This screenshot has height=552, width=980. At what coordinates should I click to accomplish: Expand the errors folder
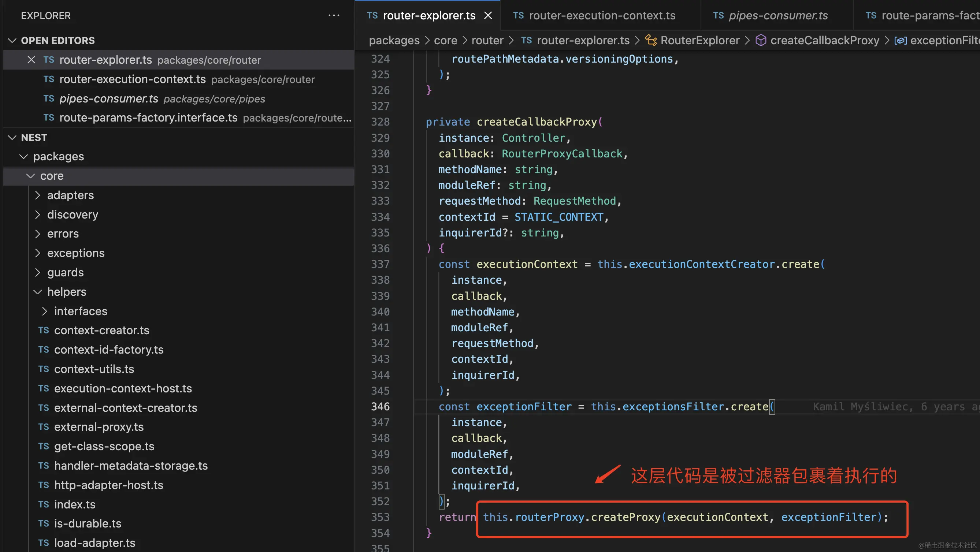37,234
